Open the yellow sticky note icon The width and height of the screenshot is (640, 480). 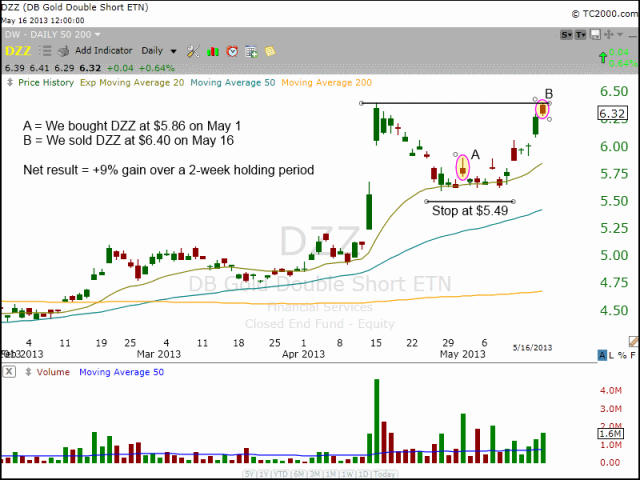[x=270, y=51]
